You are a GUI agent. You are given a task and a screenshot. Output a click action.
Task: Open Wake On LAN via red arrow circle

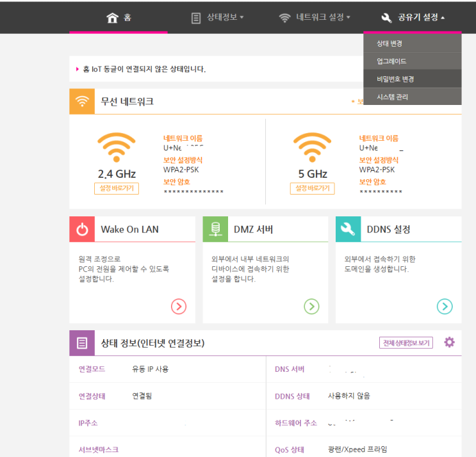coord(179,307)
